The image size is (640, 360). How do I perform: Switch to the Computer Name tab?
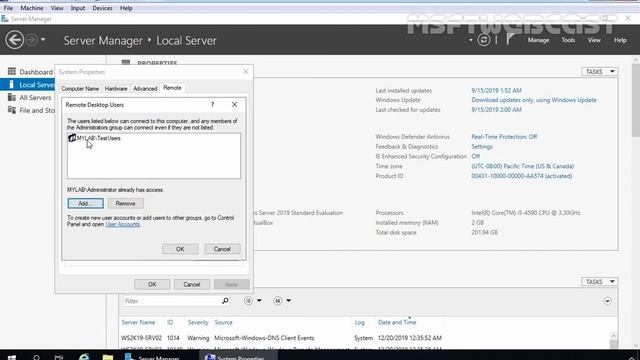coord(80,89)
